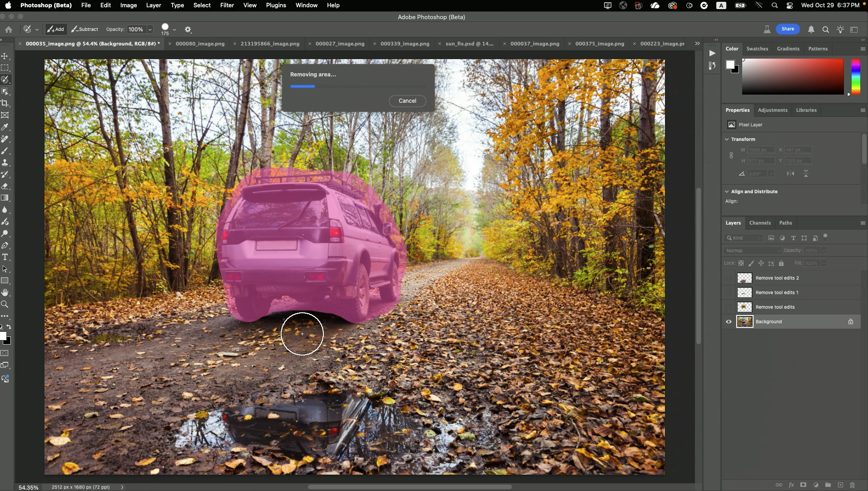Select the Zoom tool
Screen dimensions: 868x491
click(5, 305)
